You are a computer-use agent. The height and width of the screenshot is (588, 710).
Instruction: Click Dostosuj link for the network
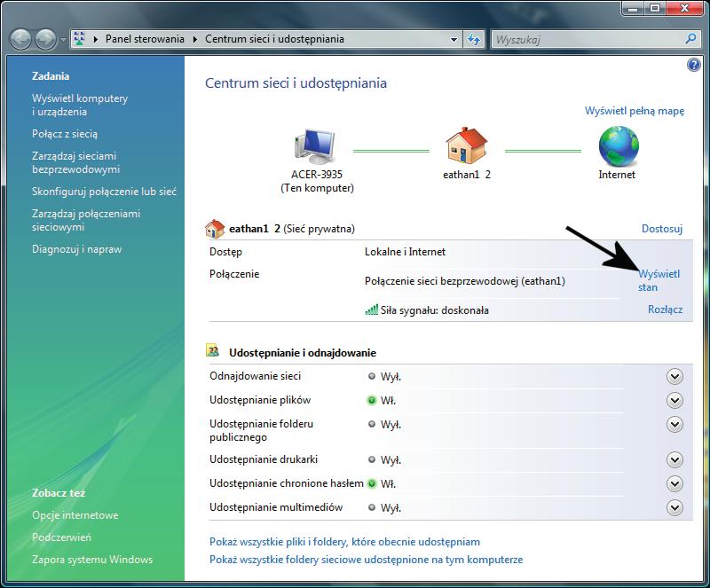click(661, 229)
